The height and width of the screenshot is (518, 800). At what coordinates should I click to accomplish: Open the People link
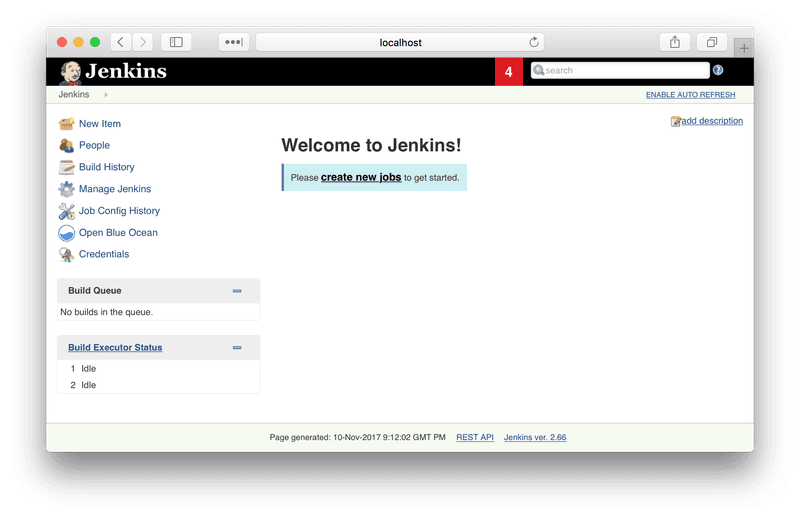pos(94,145)
